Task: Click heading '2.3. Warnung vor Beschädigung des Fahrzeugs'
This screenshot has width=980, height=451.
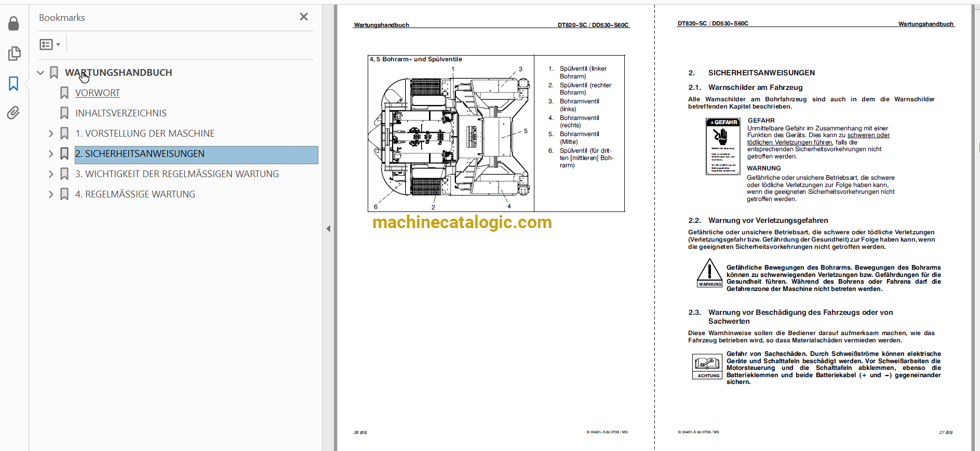Action: pyautogui.click(x=790, y=316)
